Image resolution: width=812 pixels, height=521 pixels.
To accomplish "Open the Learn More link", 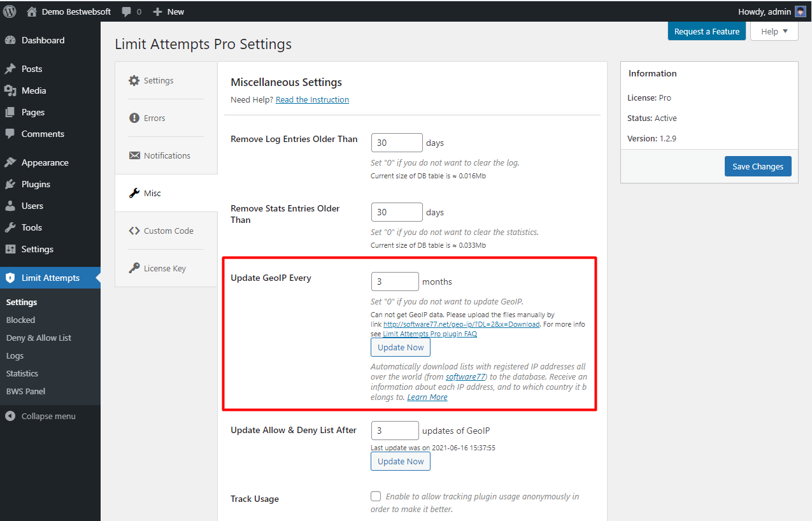I will [x=427, y=397].
